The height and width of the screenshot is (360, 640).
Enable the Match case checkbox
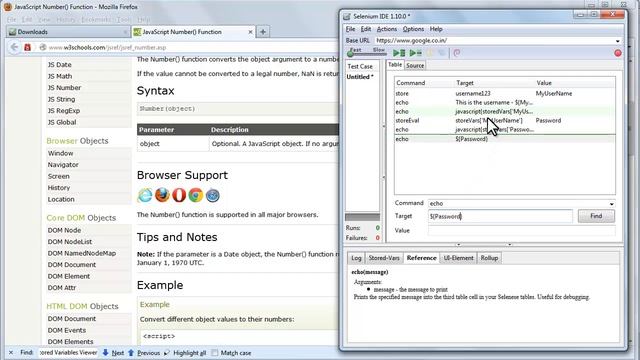(x=215, y=353)
